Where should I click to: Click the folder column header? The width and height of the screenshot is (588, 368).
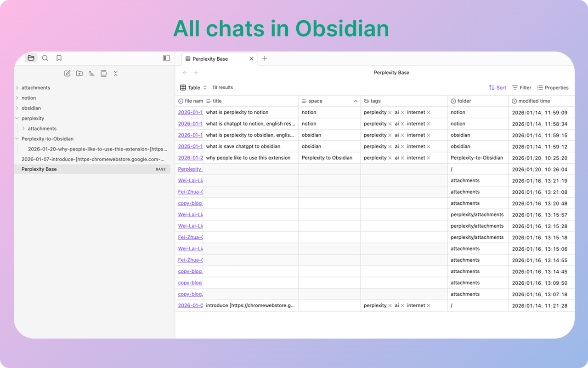tap(478, 101)
